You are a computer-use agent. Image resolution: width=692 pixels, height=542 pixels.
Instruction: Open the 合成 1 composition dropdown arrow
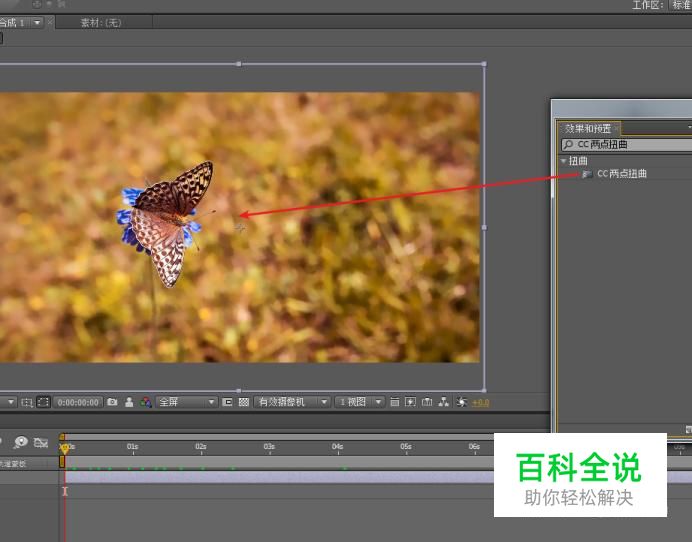coord(37,22)
